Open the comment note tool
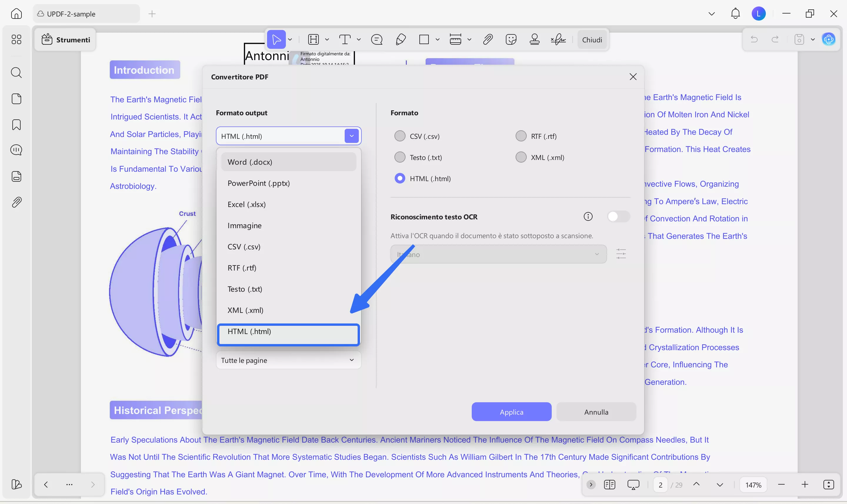The width and height of the screenshot is (847, 504). point(377,40)
